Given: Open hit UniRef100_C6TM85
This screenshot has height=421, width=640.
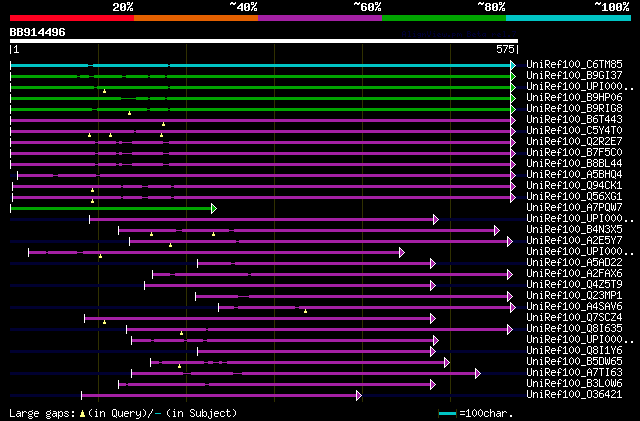Looking at the screenshot, I should 574,64.
